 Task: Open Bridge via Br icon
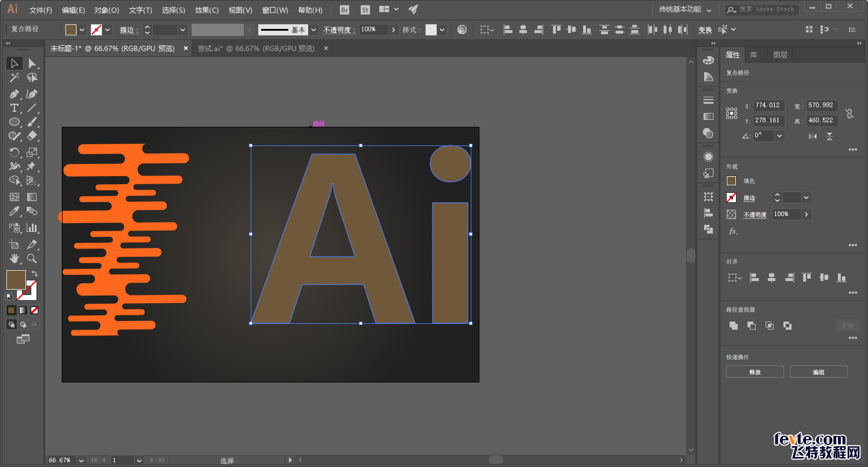click(x=345, y=10)
